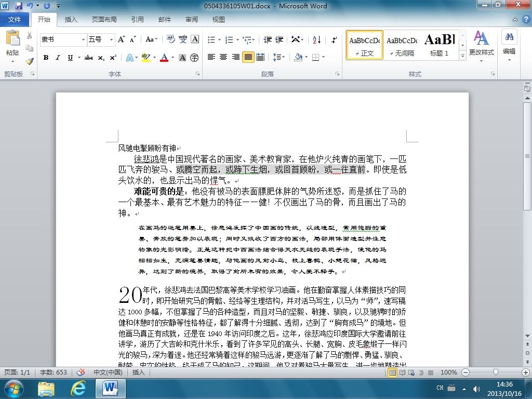Apply the 标题 1 Heading style
The width and height of the screenshot is (532, 399).
(440, 45)
